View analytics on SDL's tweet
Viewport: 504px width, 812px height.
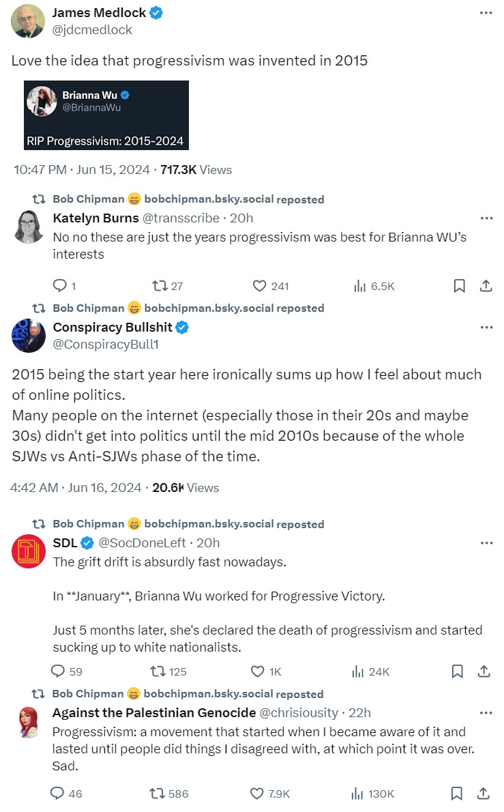coord(359,671)
